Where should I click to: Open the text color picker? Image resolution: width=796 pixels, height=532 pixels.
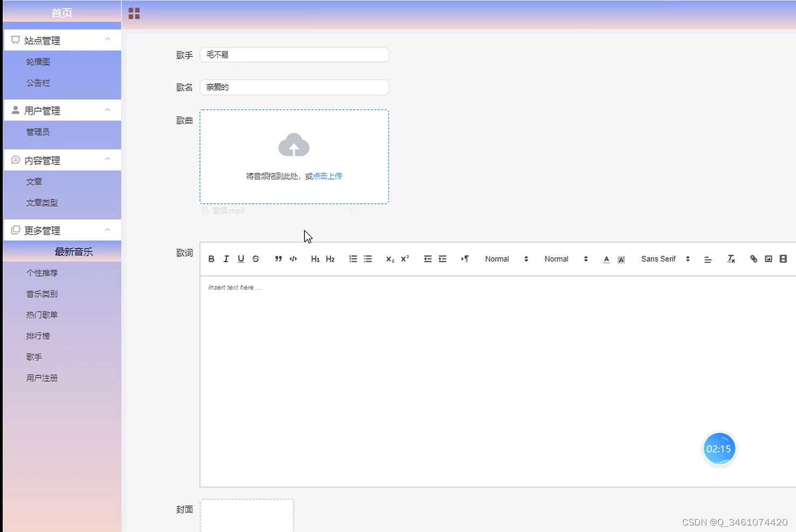(606, 259)
